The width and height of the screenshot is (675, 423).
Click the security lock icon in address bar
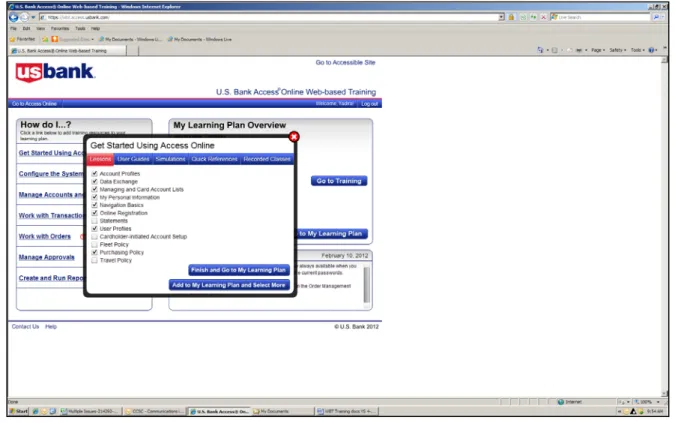[511, 17]
